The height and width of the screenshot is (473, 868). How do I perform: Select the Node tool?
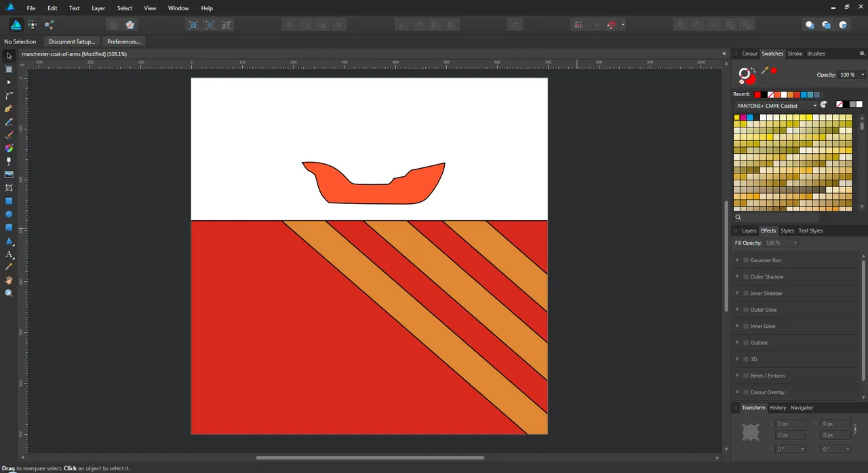pyautogui.click(x=9, y=82)
